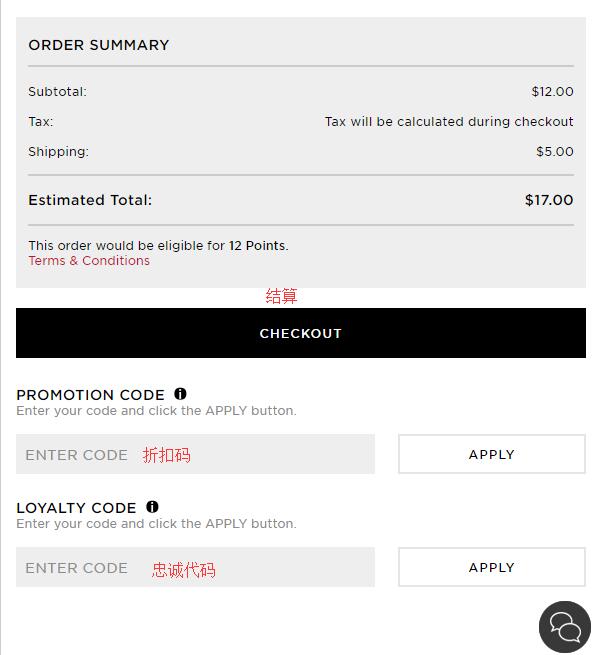Click the tax calculated during checkout text

[x=449, y=122]
